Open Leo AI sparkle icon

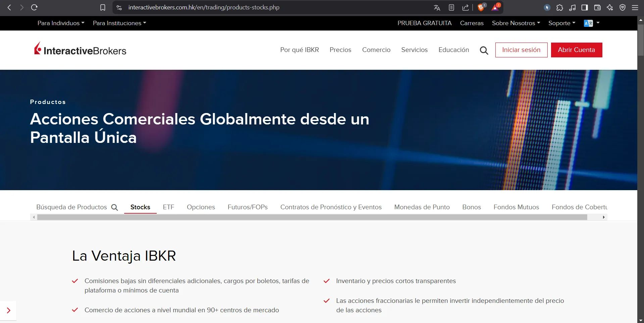(610, 7)
